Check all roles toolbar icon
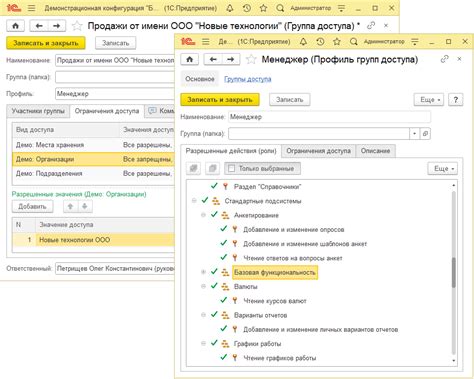474x379 pixels. (x=193, y=168)
